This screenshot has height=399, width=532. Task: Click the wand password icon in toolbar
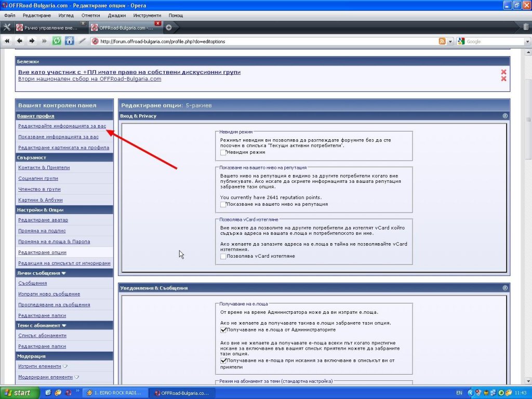[x=82, y=41]
